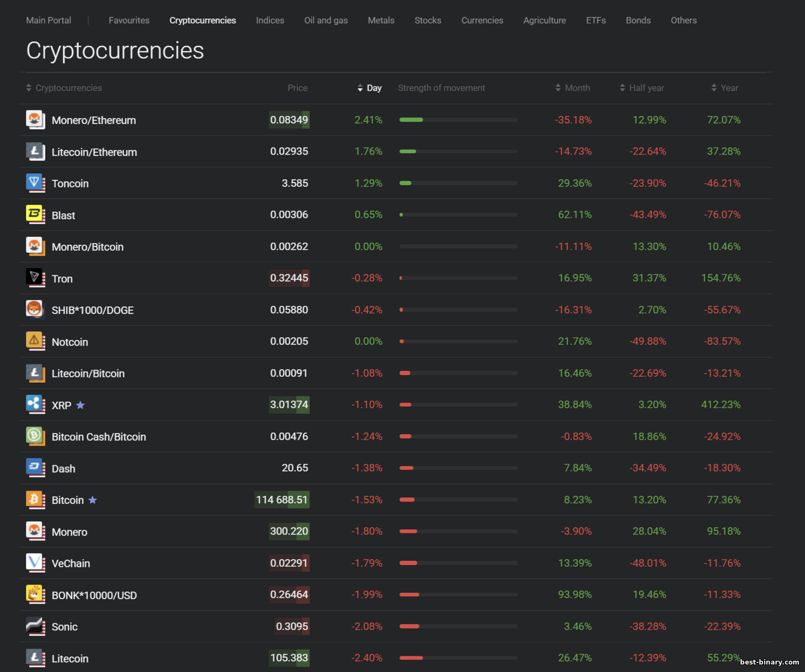Click Monero/Ethereum strength of movement bar

[x=458, y=120]
